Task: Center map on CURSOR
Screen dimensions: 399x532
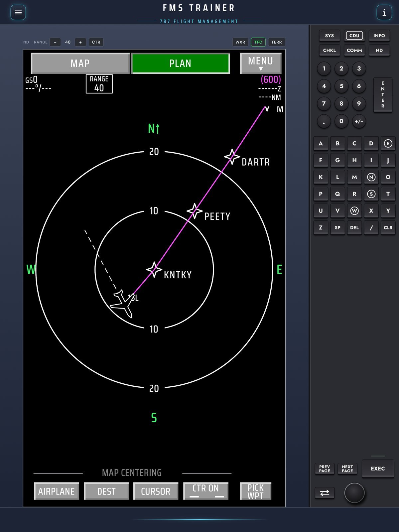Action: point(156,491)
